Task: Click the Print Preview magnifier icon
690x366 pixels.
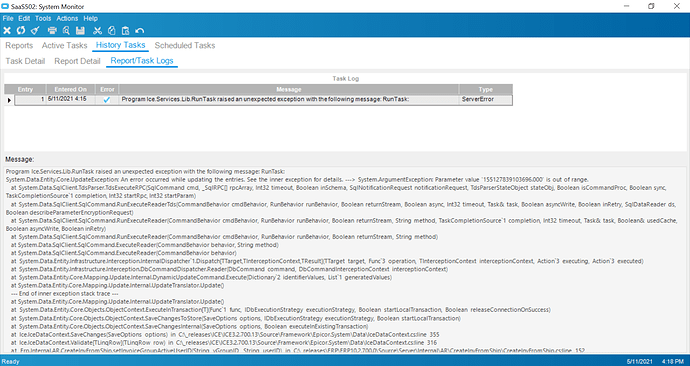Action: 66,30
